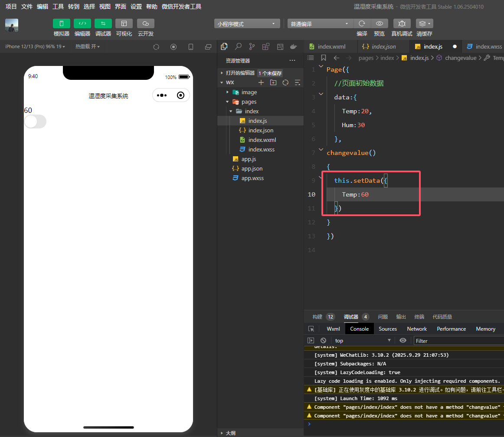Clear console with the ban icon

click(323, 341)
